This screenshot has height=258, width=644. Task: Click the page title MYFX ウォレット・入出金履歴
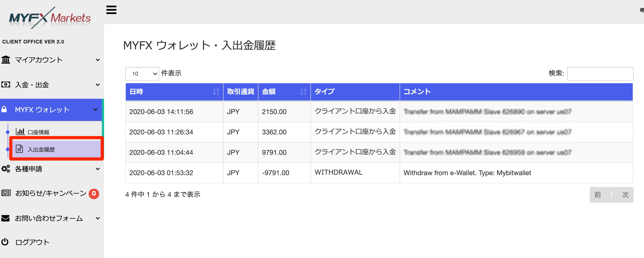199,45
